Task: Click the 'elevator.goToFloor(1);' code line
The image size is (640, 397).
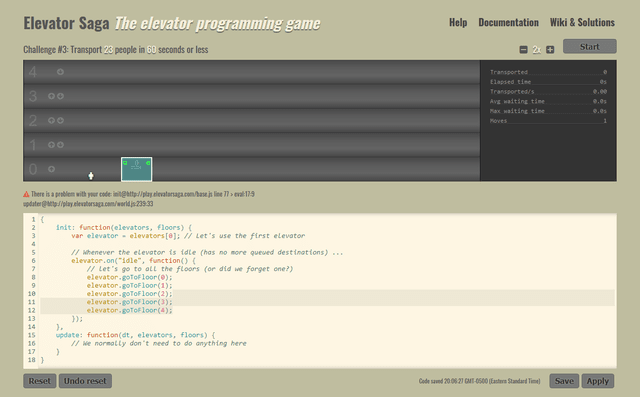Action: pyautogui.click(x=129, y=285)
